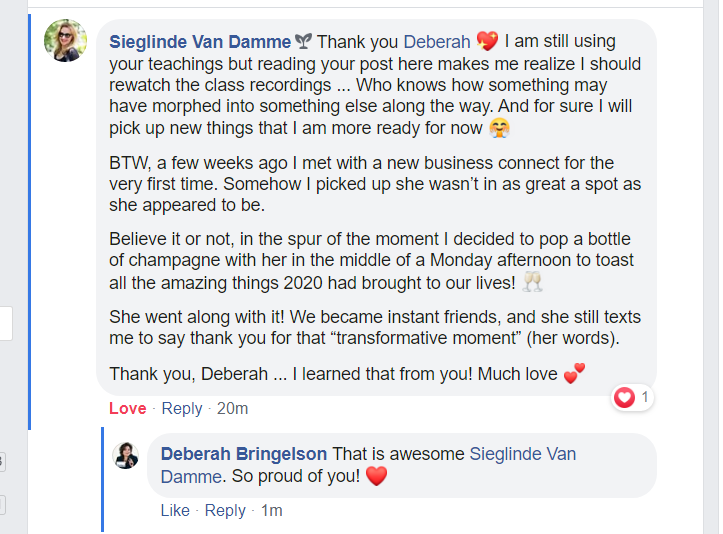Open the 1m timestamp on Deberah's reply
Image resolution: width=723 pixels, height=534 pixels.
(x=272, y=510)
